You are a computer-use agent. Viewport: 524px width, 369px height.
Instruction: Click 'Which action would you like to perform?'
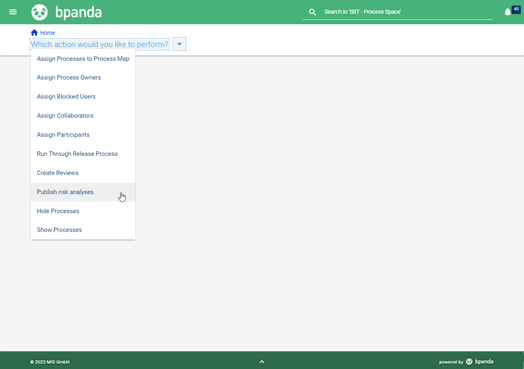(100, 44)
